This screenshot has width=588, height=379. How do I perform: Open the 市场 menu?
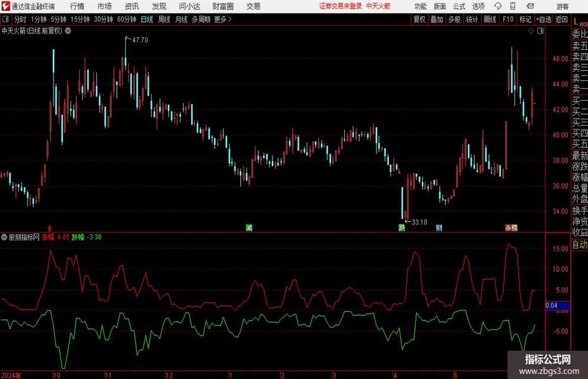pos(105,6)
